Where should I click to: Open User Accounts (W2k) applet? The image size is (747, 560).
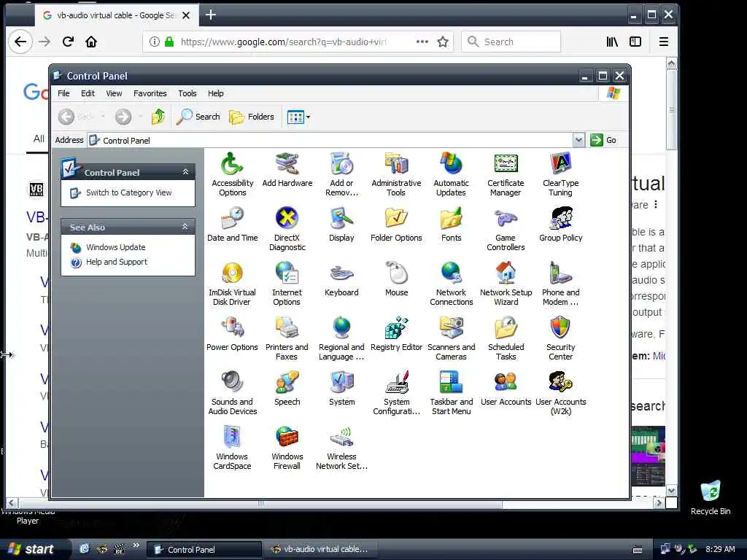(x=560, y=393)
